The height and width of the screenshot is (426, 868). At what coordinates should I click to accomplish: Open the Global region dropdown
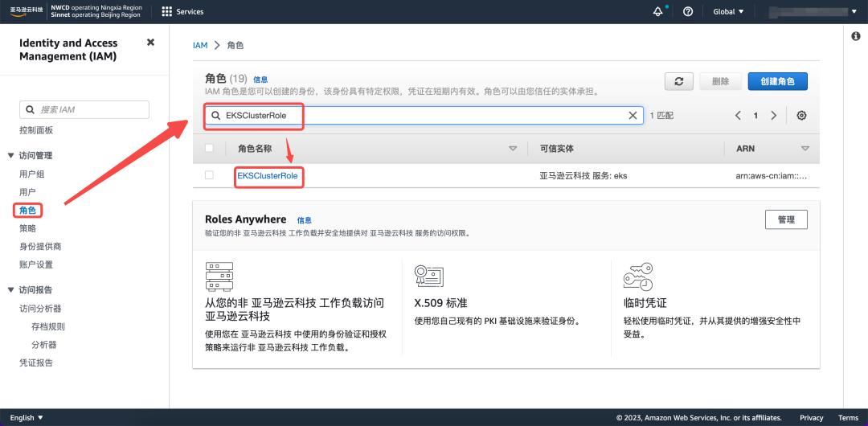tap(728, 11)
